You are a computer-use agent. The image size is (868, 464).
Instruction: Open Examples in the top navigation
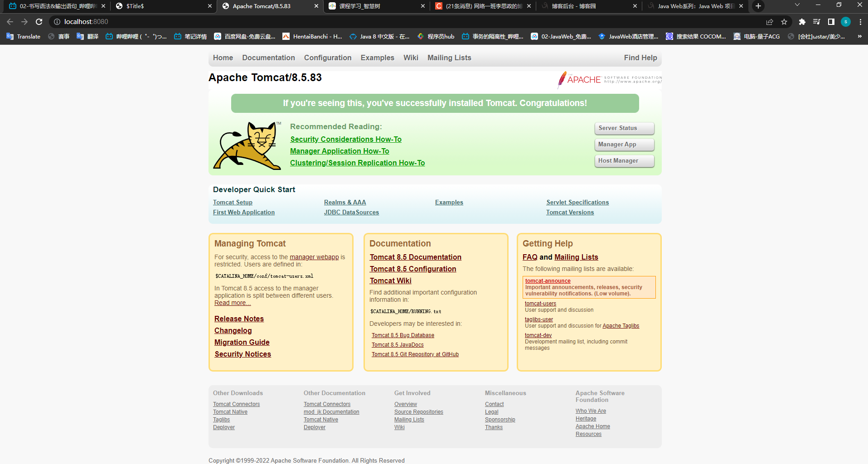378,58
